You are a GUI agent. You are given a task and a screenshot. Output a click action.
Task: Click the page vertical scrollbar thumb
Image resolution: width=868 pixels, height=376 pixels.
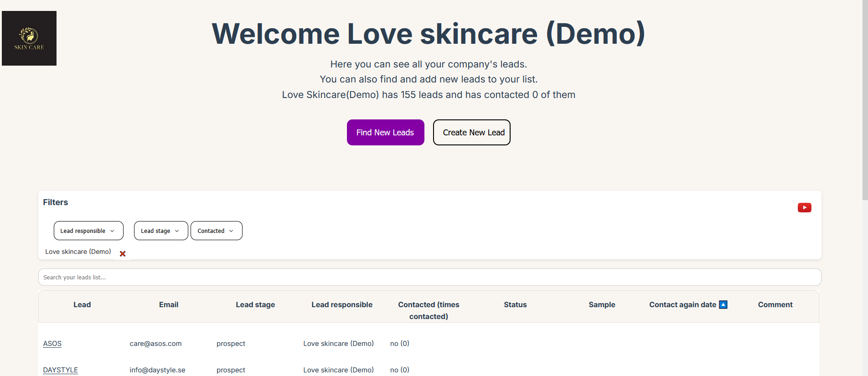(x=865, y=100)
